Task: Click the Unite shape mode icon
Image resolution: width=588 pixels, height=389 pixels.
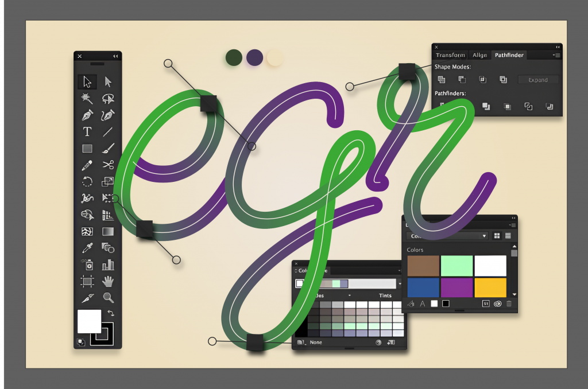Action: [x=441, y=80]
